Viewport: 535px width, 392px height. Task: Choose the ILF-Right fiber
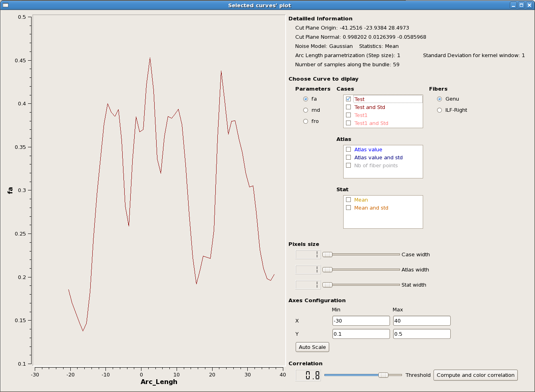[x=440, y=110]
